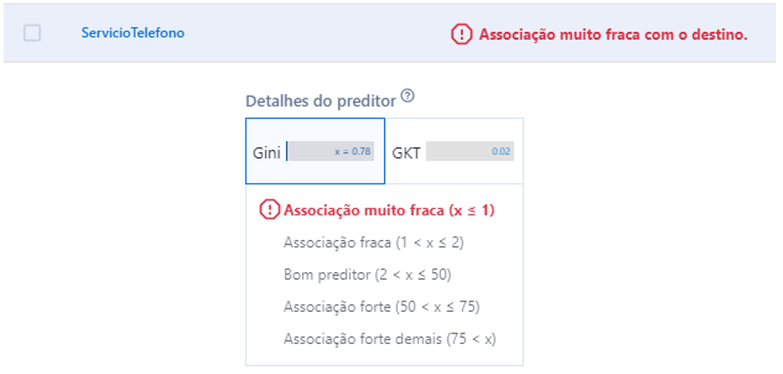Switch to the GKT tab
The width and height of the screenshot is (783, 374).
(454, 151)
